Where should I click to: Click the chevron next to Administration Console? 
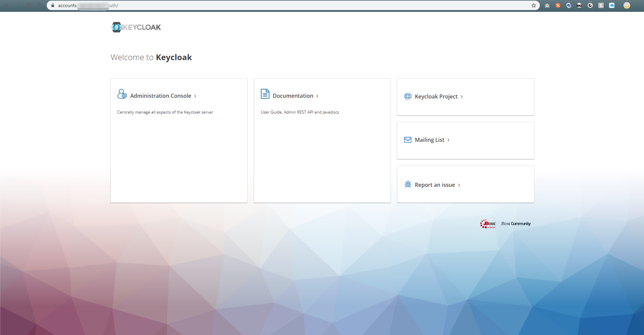point(195,96)
